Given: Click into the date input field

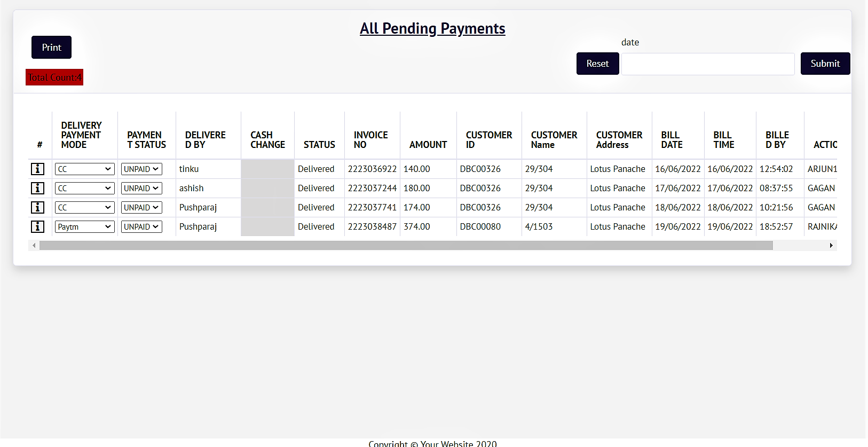Looking at the screenshot, I should (x=708, y=64).
